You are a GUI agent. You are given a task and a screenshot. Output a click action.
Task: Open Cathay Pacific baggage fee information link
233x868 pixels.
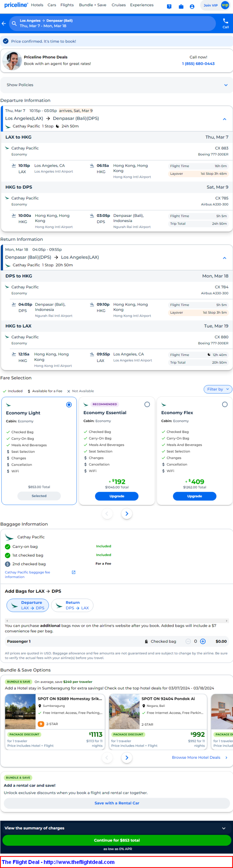tap(27, 575)
